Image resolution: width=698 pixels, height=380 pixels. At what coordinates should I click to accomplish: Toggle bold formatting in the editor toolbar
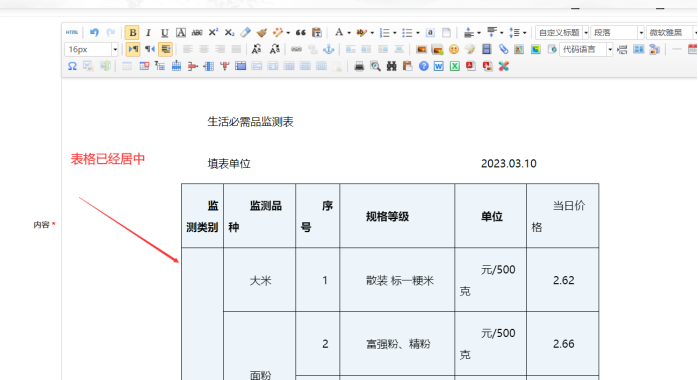click(x=132, y=33)
